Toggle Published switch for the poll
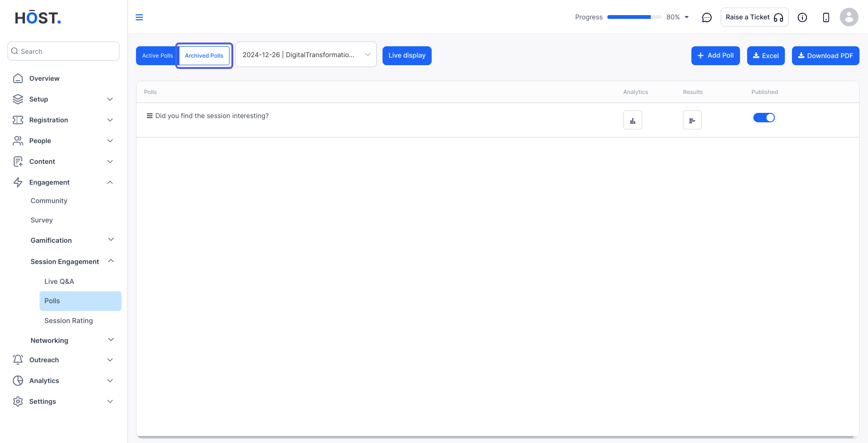 [x=764, y=118]
